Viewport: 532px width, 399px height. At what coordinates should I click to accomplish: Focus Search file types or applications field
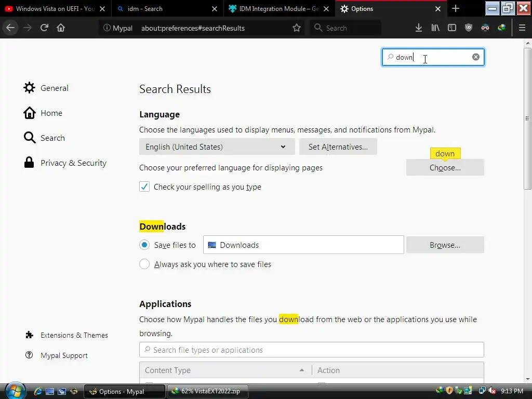pos(312,350)
